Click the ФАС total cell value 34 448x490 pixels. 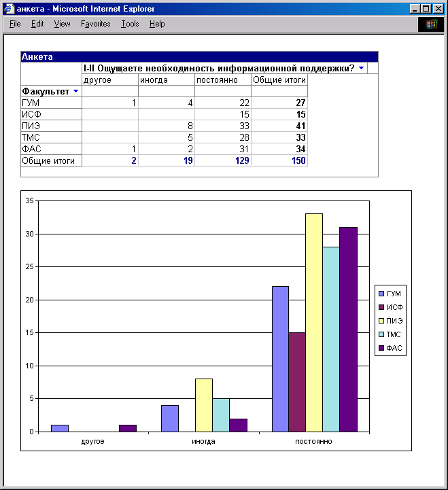tap(279, 149)
